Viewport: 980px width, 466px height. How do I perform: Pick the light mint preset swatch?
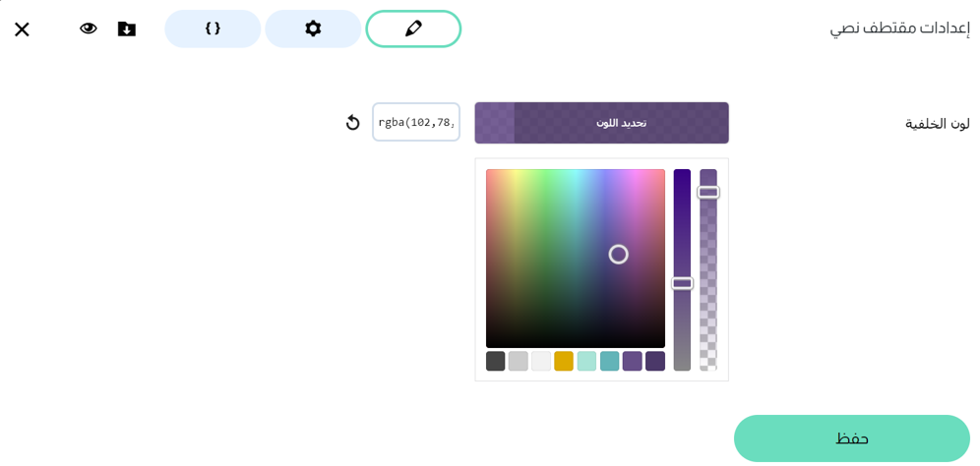[586, 361]
